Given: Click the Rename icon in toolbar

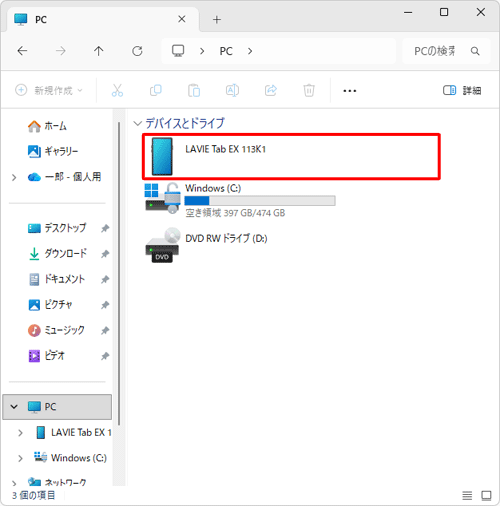Looking at the screenshot, I should coord(232,90).
